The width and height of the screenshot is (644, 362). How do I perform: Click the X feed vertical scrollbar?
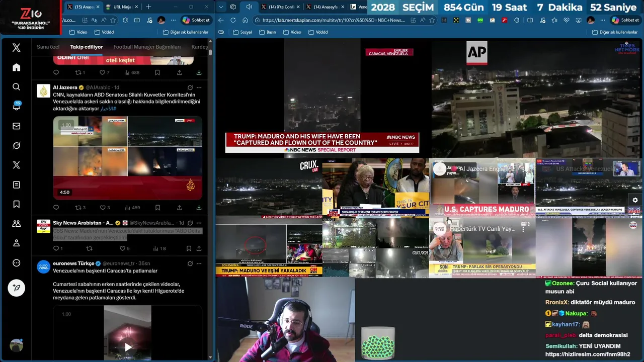point(210,52)
